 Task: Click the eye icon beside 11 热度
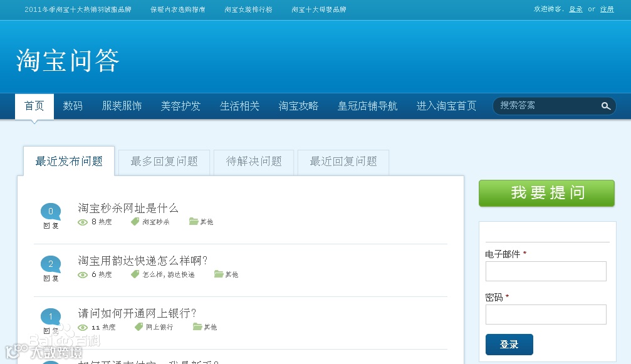(83, 328)
